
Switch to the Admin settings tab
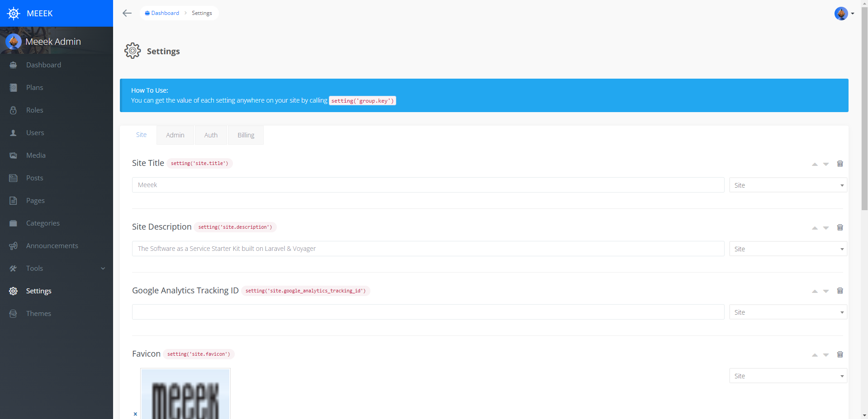click(x=175, y=135)
